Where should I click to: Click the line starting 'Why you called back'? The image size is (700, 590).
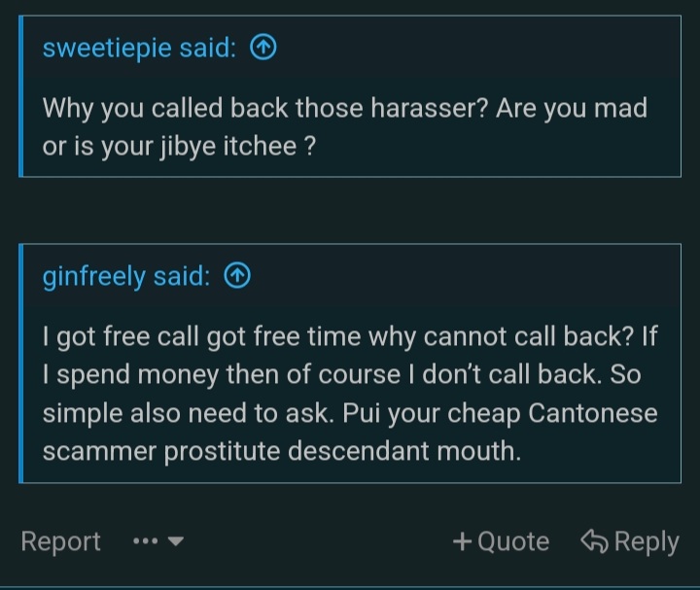(344, 108)
